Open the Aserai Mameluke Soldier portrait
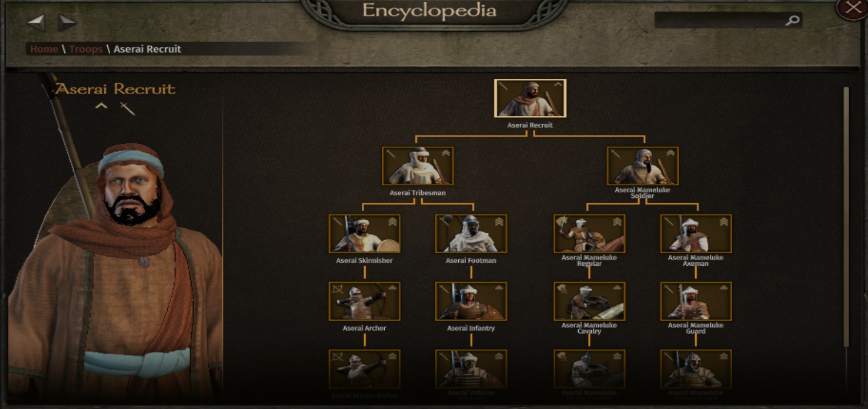868x409 pixels. (643, 166)
